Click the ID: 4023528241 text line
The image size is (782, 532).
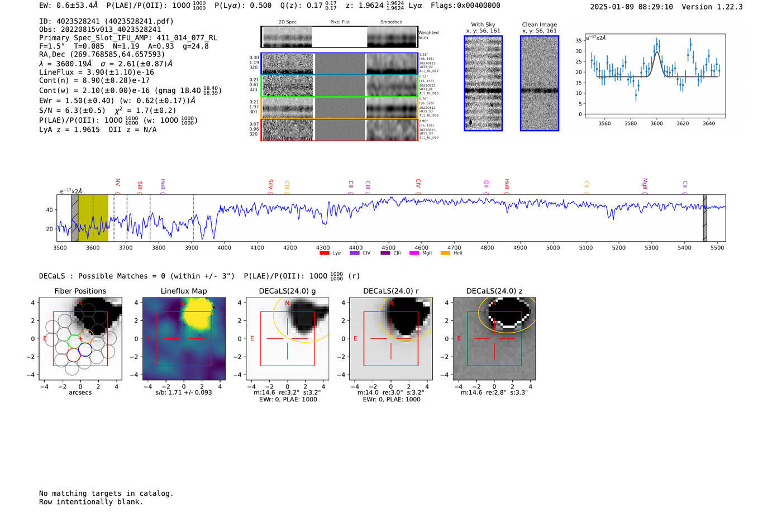click(106, 21)
